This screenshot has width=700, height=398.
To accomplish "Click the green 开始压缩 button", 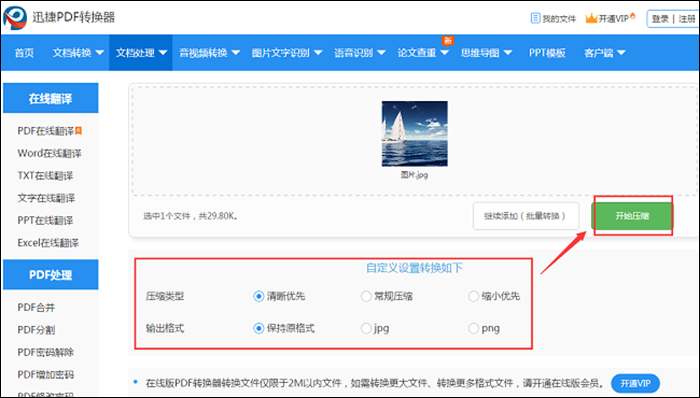I will point(632,216).
